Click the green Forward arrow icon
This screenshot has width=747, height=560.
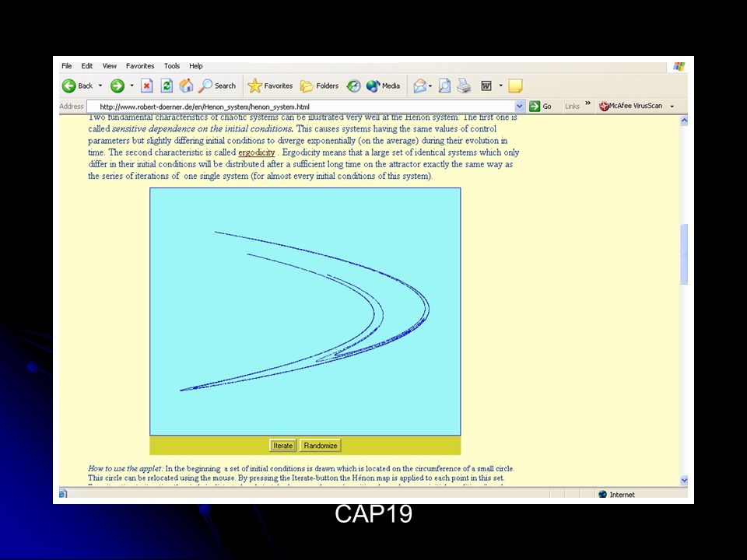117,86
